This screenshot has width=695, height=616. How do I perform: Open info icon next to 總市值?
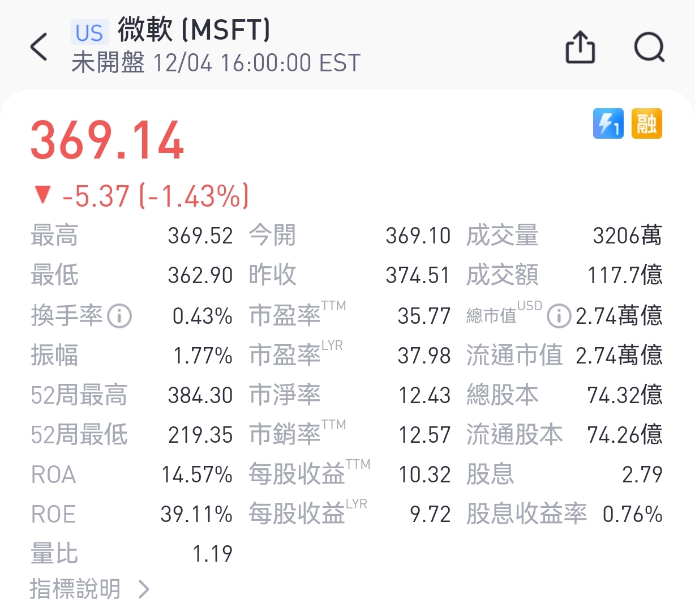[559, 316]
